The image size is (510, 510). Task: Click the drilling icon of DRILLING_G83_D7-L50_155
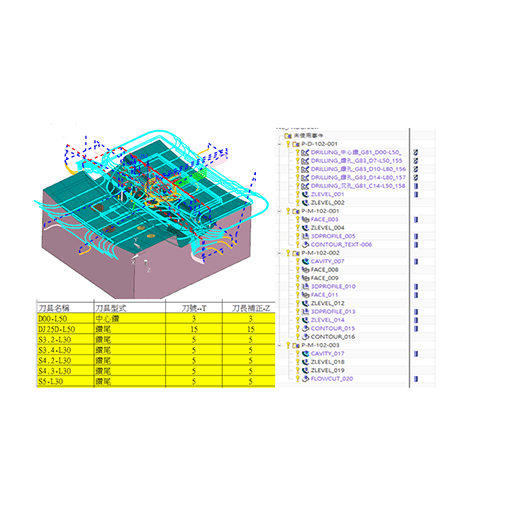[x=305, y=161]
